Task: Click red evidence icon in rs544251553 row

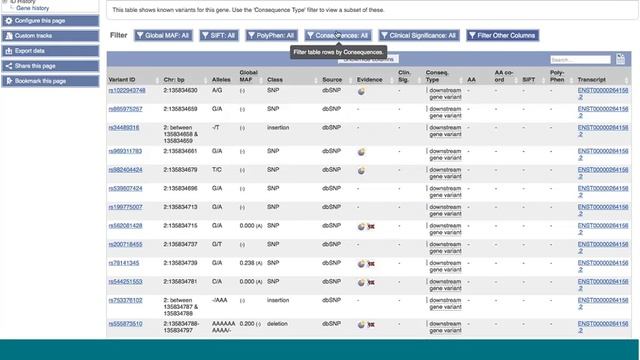Action: pos(371,282)
